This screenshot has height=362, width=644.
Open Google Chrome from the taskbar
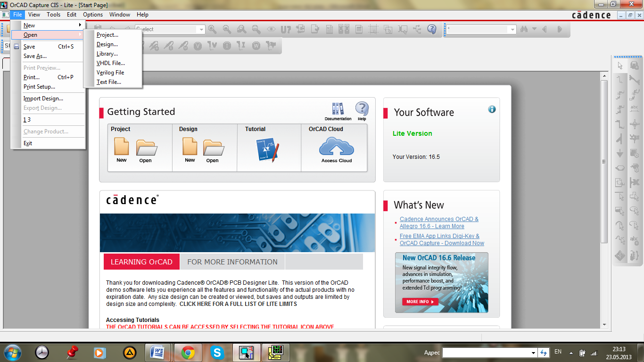[188, 352]
